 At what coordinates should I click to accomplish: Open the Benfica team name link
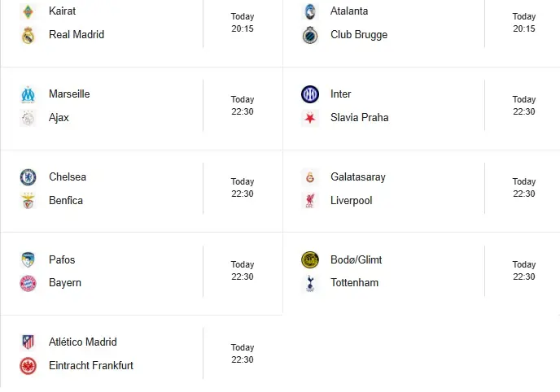66,201
